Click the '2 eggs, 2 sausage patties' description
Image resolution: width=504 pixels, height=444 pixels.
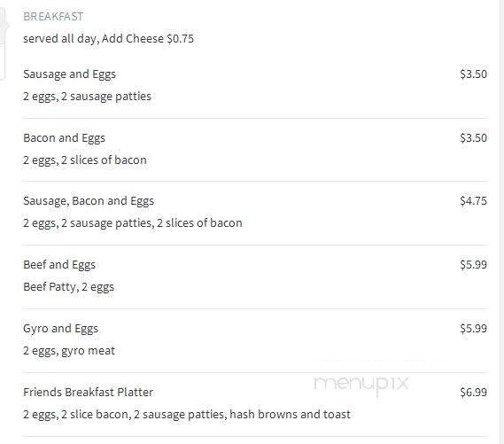87,97
